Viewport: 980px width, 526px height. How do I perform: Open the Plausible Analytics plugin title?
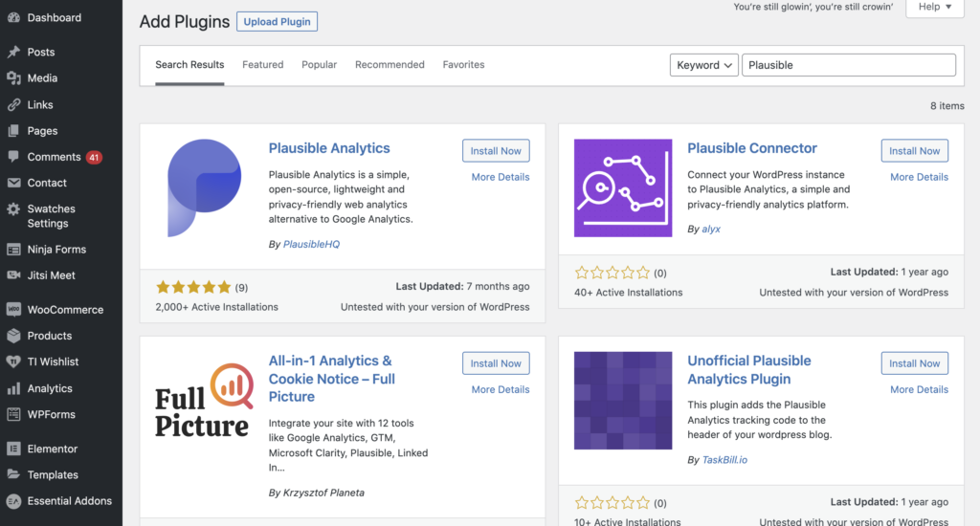click(329, 148)
